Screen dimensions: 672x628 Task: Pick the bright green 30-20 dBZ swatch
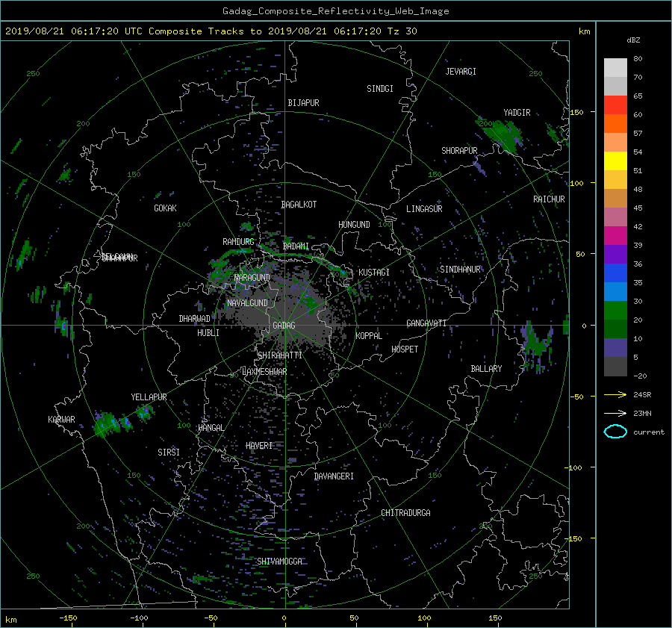615,311
